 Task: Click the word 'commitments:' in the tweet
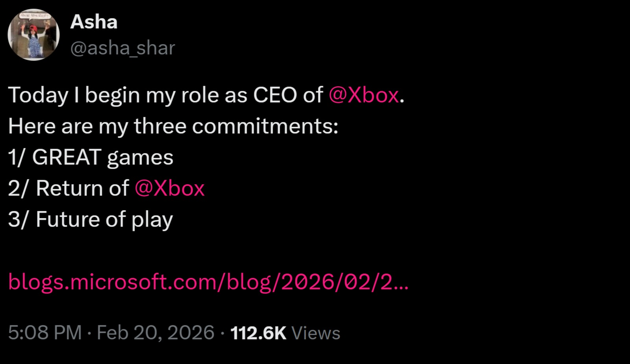pyautogui.click(x=265, y=126)
